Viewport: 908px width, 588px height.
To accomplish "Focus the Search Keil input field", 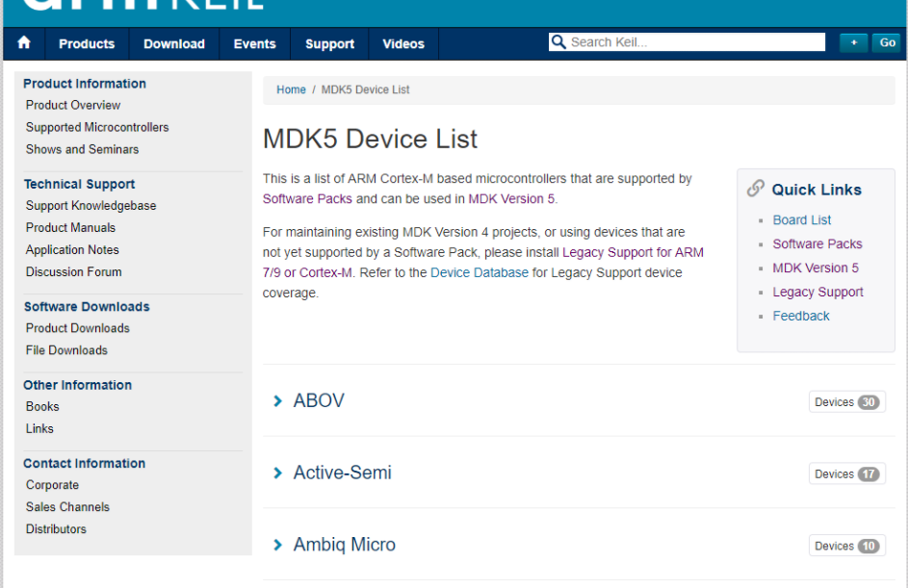I will [687, 41].
